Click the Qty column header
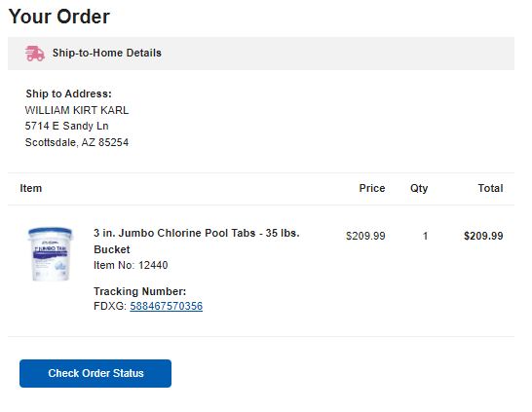The height and width of the screenshot is (412, 532). coord(419,189)
